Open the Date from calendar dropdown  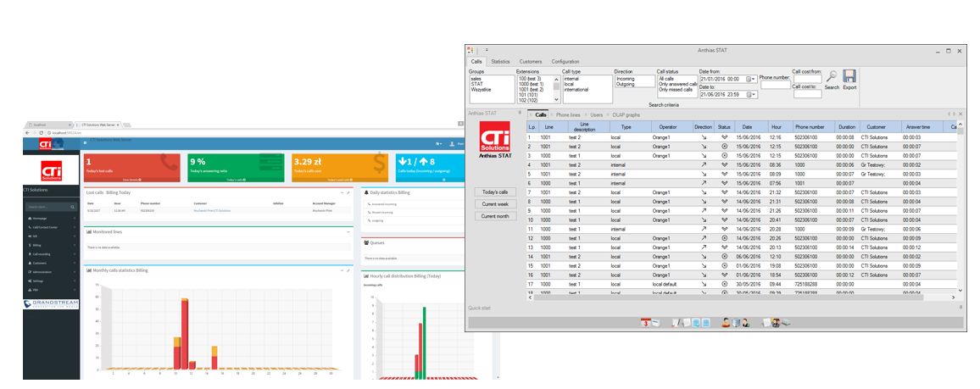pyautogui.click(x=752, y=80)
